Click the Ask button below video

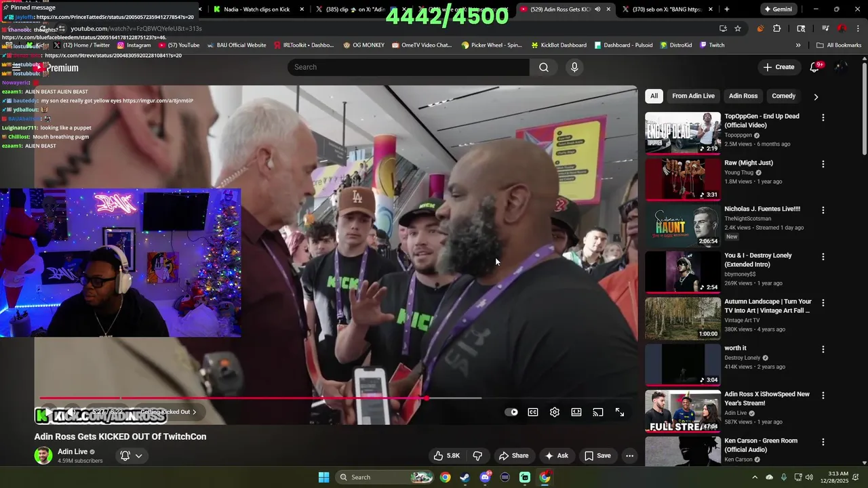coord(557,455)
